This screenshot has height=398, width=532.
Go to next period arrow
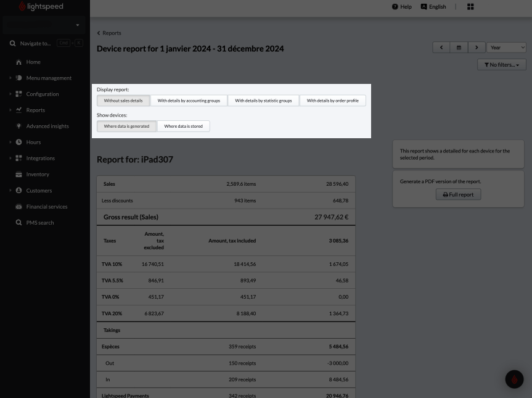click(477, 48)
